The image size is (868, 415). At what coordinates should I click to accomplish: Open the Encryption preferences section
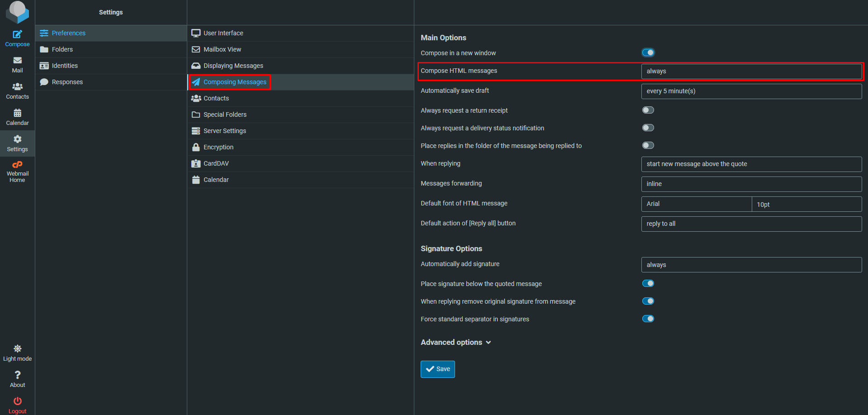click(218, 148)
